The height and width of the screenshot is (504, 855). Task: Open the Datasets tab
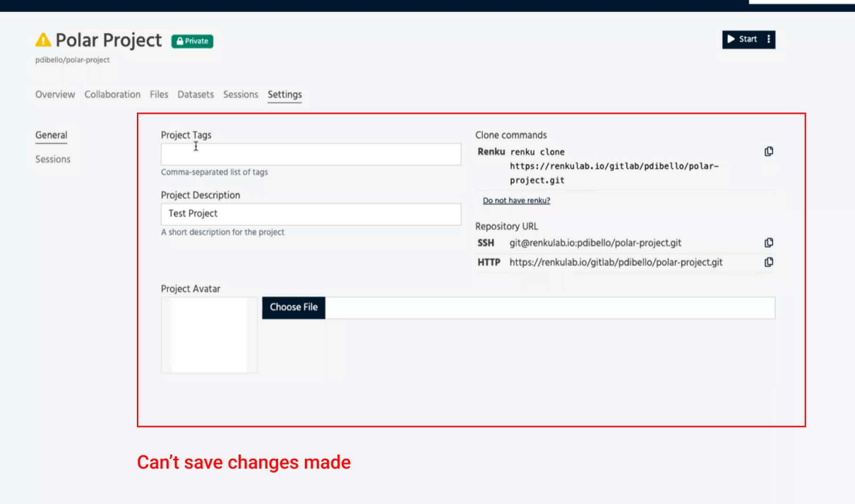[196, 94]
